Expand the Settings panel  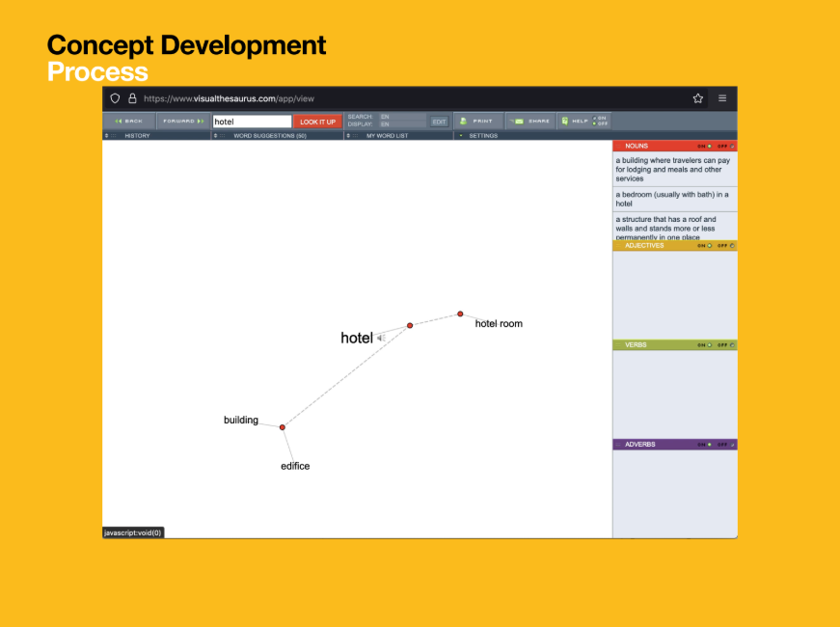click(482, 136)
